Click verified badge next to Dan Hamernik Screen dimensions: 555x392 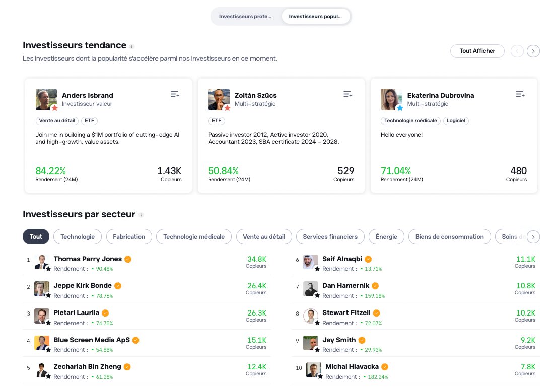point(376,286)
